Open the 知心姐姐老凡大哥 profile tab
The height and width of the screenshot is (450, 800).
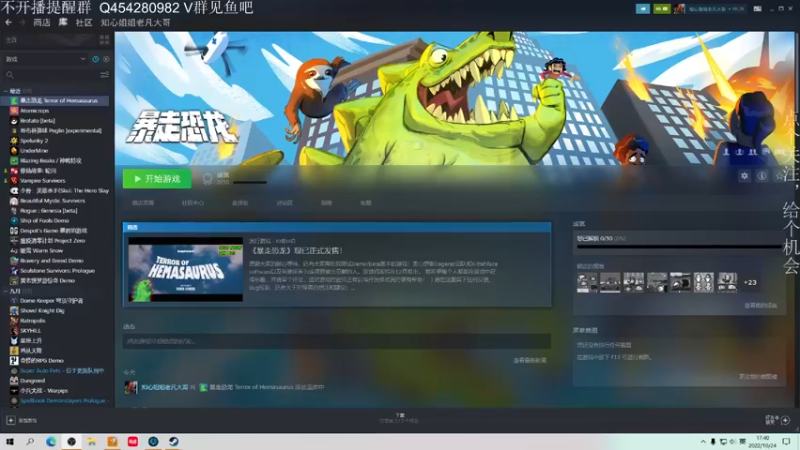[135, 22]
